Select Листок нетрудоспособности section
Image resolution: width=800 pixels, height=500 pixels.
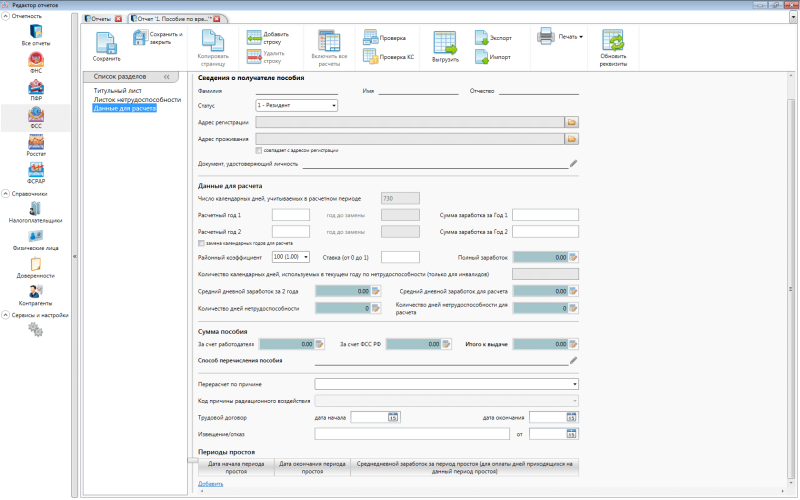(137, 100)
